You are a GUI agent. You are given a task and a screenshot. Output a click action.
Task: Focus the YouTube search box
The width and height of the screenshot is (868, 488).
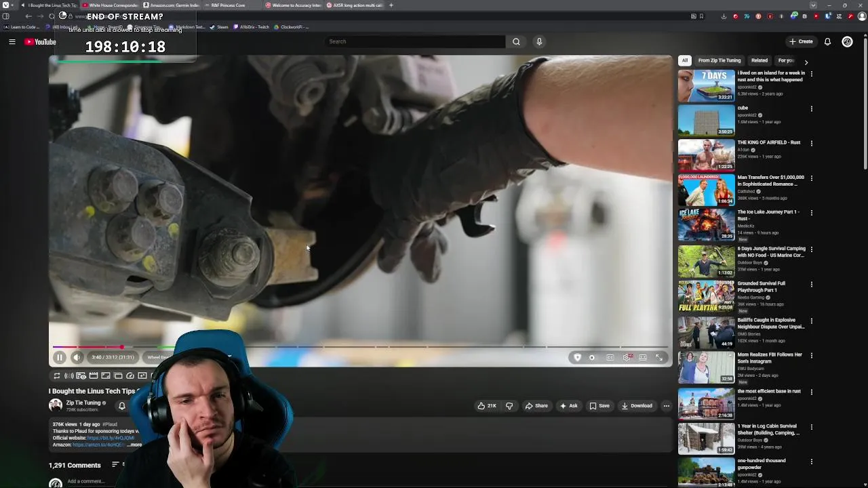coord(415,42)
